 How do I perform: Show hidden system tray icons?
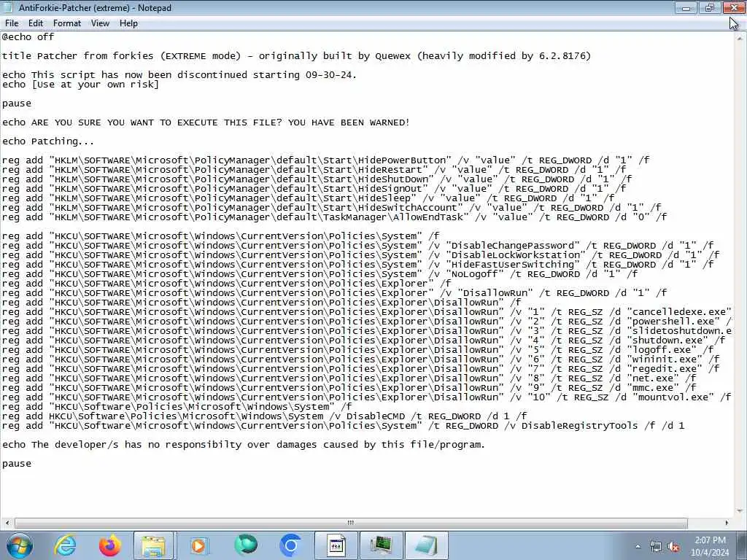point(638,547)
